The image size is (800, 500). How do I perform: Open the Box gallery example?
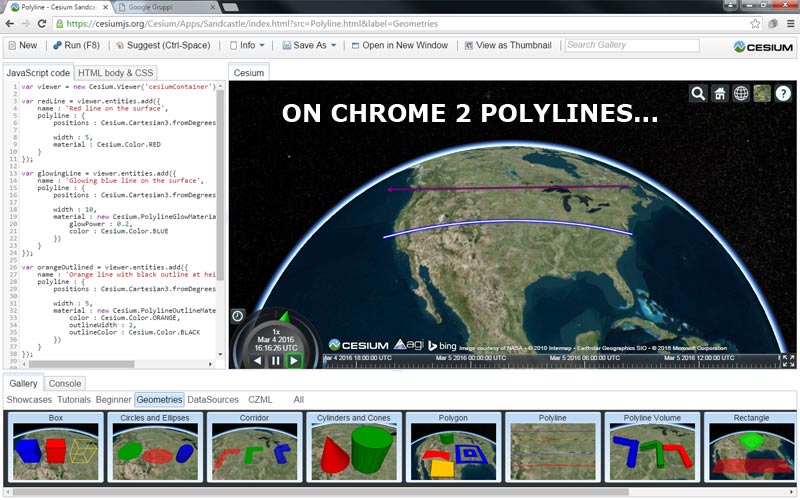(x=56, y=447)
